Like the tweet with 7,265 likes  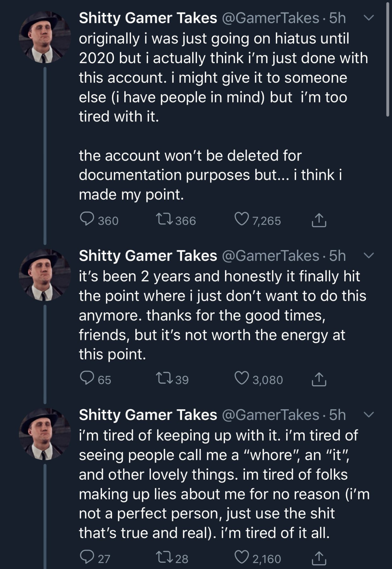(x=242, y=220)
